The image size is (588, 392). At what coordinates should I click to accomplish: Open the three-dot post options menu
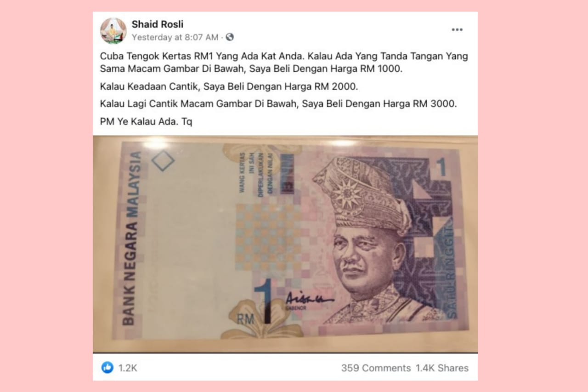457,30
